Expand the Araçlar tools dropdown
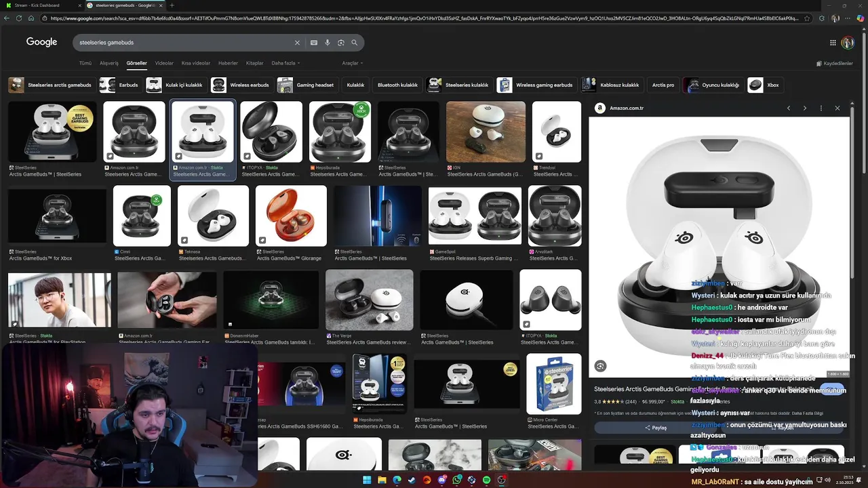 pyautogui.click(x=352, y=63)
